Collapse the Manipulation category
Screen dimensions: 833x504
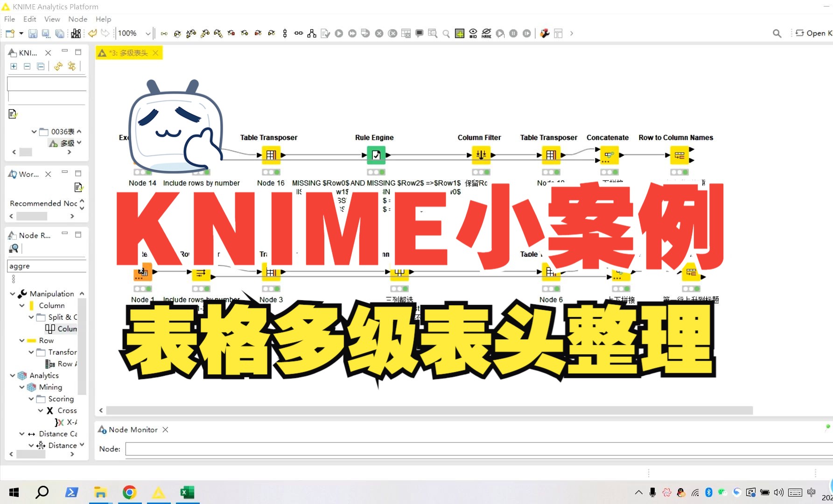point(13,294)
